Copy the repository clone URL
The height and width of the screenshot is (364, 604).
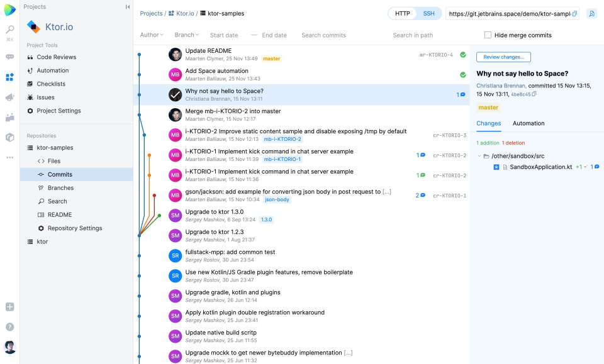click(x=574, y=13)
